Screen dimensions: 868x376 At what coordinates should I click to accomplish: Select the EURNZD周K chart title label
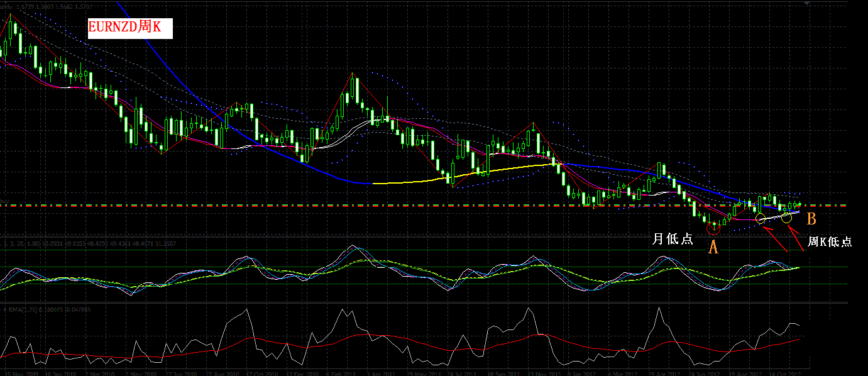click(129, 27)
